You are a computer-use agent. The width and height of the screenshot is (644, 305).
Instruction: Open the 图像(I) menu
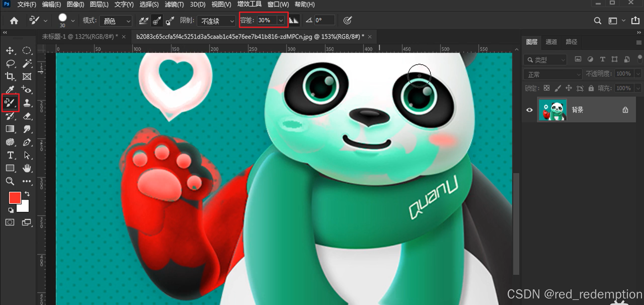pos(75,4)
